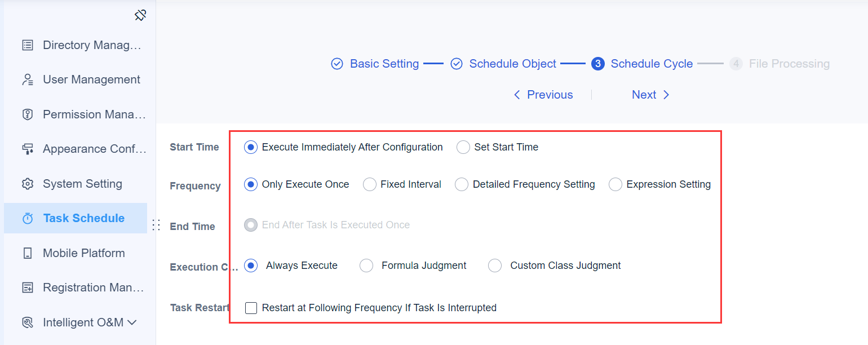Click the Appearance Configuration icon
The width and height of the screenshot is (868, 345).
(28, 148)
